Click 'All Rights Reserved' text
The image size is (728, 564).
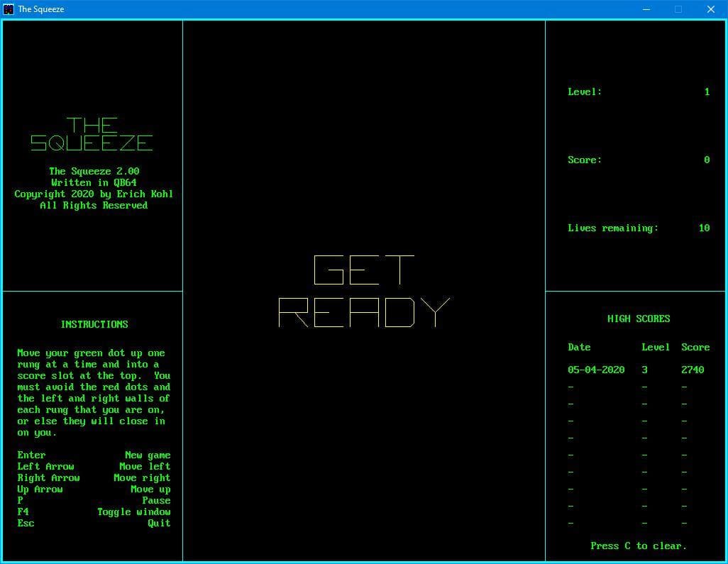tap(94, 205)
